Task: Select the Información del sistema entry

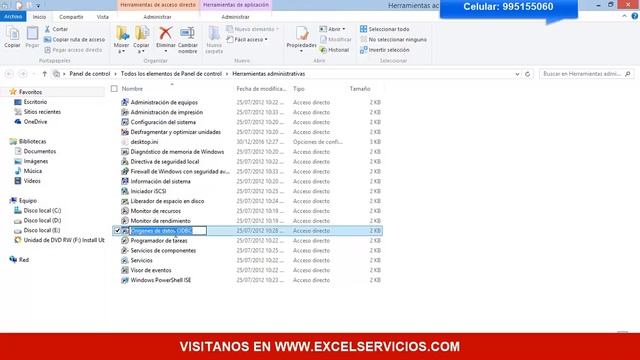Action: click(x=160, y=181)
